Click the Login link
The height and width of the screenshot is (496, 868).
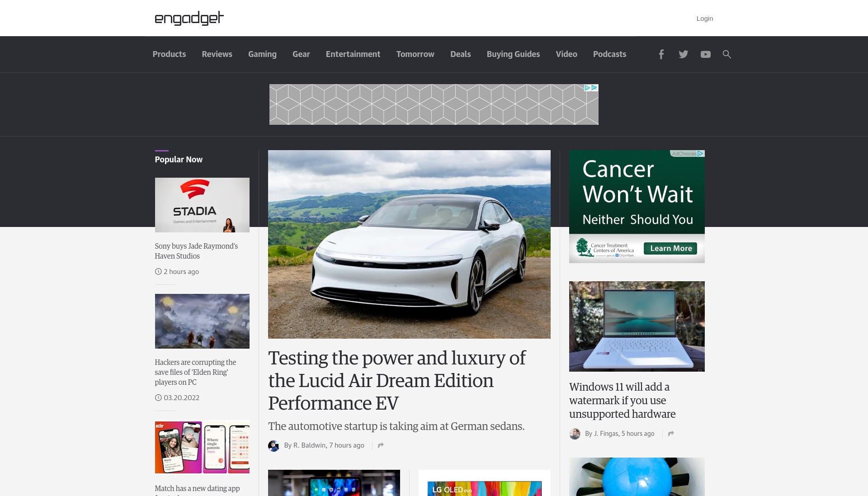point(704,19)
